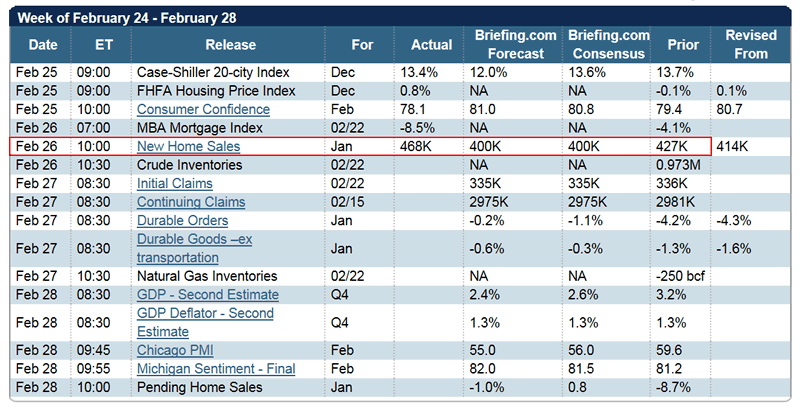Follow the Chicago PMI link
The image size is (800, 410).
(x=175, y=351)
